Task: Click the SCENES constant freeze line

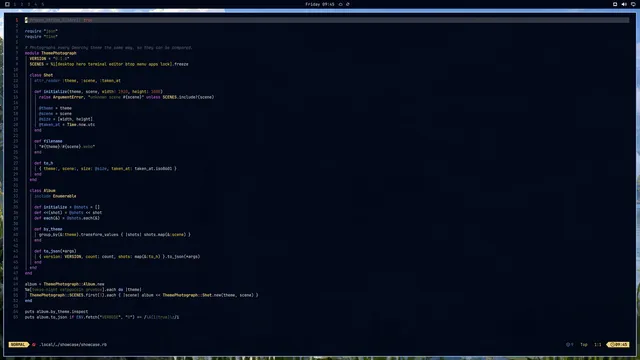Action: click(x=109, y=64)
